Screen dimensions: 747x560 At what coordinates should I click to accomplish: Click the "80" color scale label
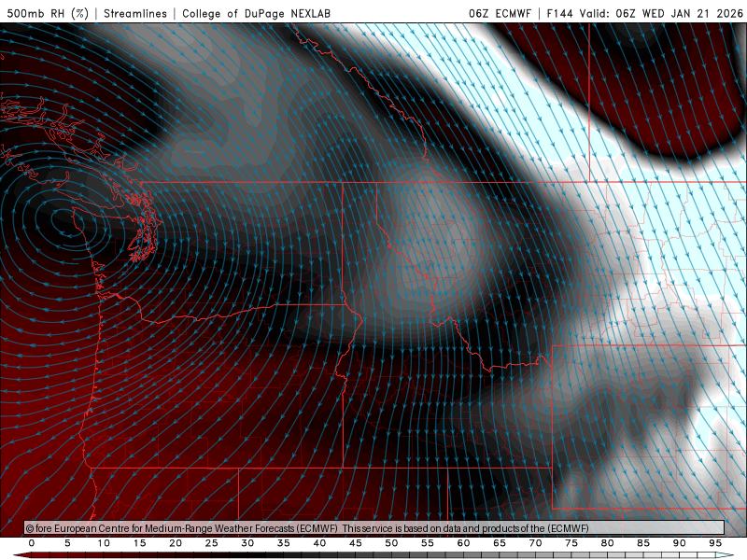point(608,543)
